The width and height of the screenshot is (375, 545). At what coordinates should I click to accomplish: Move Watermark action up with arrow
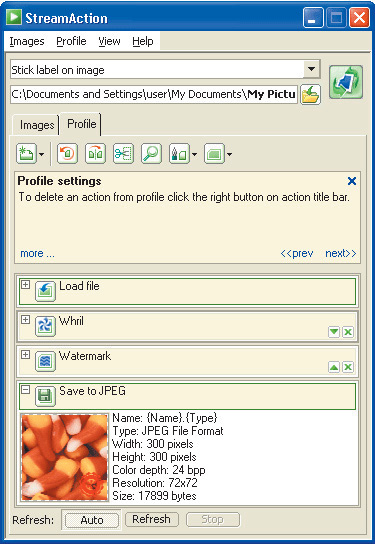[x=334, y=367]
